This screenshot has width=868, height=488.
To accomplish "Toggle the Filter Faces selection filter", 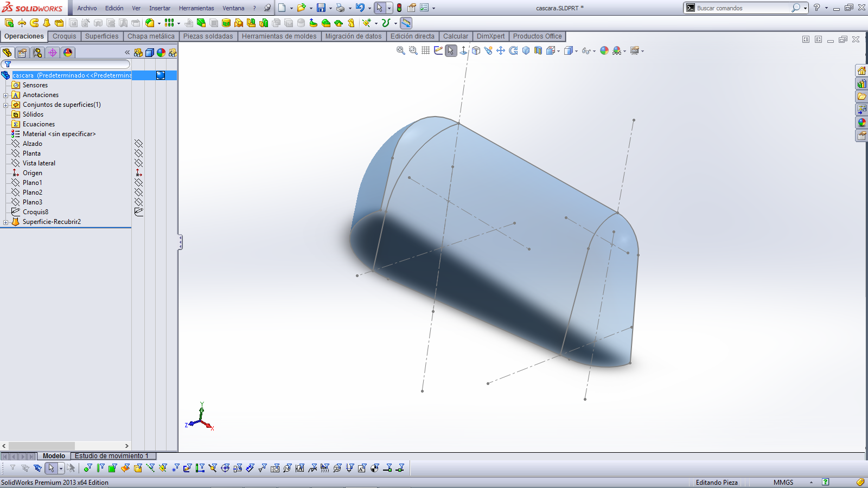I will pyautogui.click(x=112, y=468).
